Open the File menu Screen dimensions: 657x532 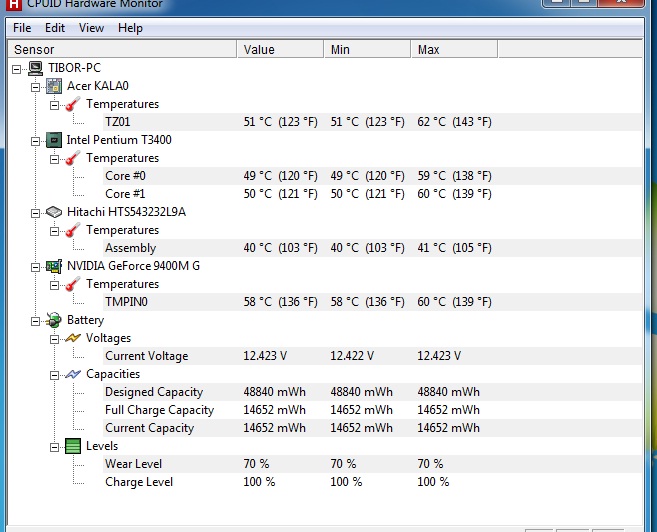[x=22, y=28]
